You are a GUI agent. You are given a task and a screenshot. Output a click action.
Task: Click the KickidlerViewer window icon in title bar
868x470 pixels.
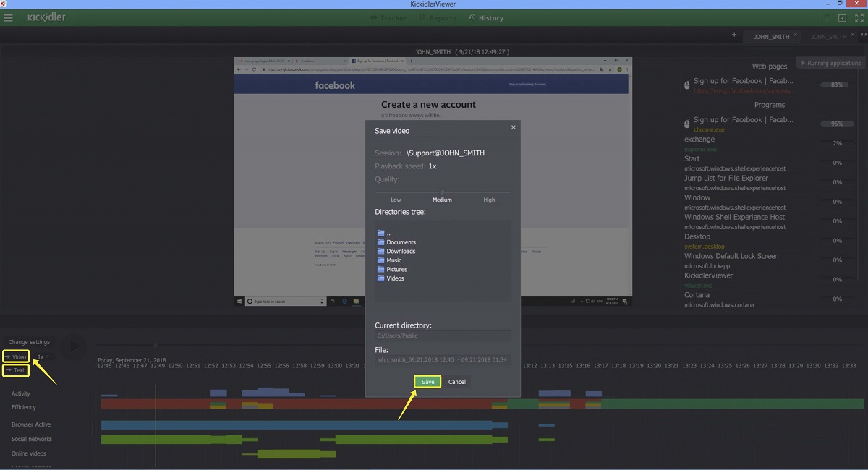[x=4, y=4]
